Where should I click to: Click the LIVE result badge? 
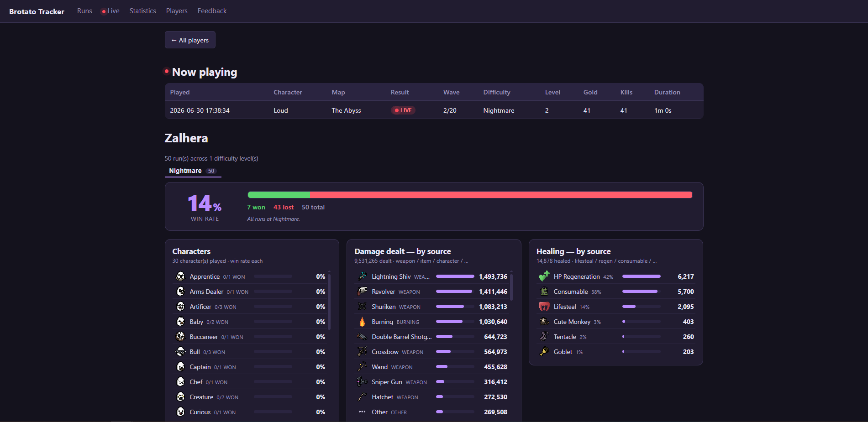click(x=403, y=110)
